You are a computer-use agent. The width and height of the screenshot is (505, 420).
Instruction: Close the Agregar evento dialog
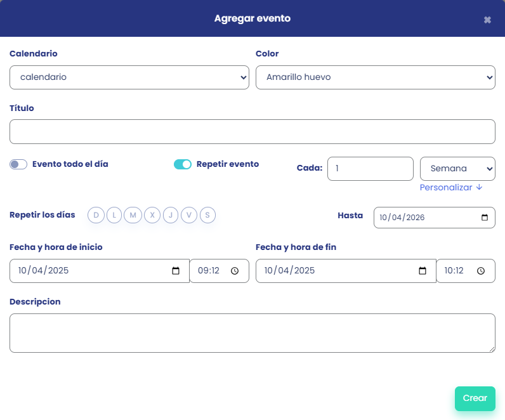click(x=487, y=20)
